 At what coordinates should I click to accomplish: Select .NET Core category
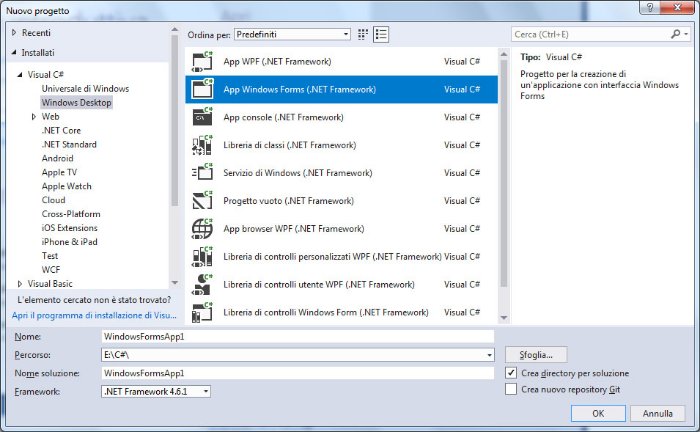(61, 130)
